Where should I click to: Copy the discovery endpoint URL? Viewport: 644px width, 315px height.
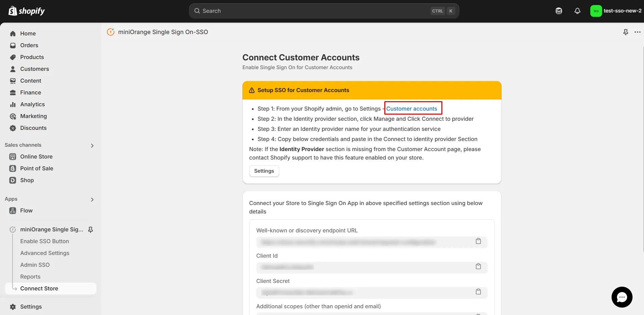coord(478,241)
